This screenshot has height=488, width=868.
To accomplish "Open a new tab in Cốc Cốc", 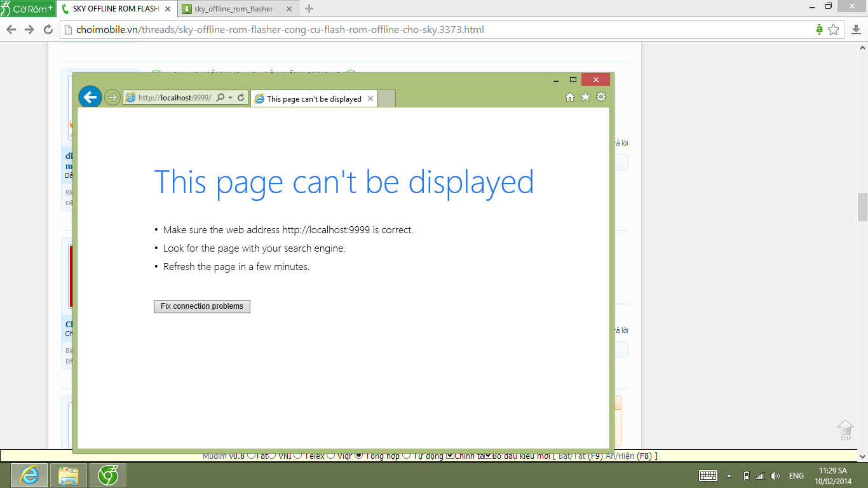I will click(309, 9).
